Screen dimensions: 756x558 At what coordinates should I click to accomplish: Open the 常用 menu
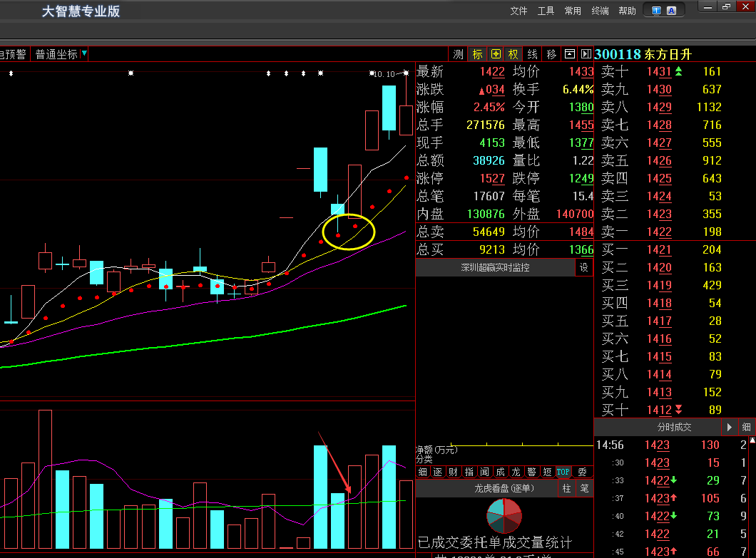click(x=573, y=11)
